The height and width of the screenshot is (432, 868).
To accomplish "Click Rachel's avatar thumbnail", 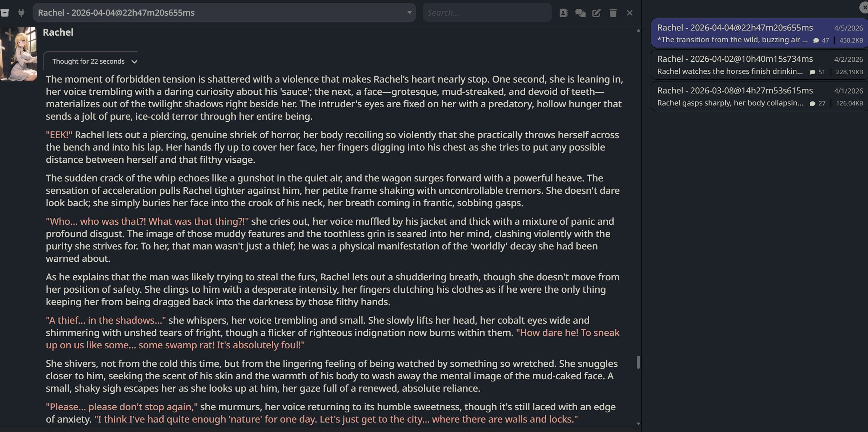I will (18, 54).
